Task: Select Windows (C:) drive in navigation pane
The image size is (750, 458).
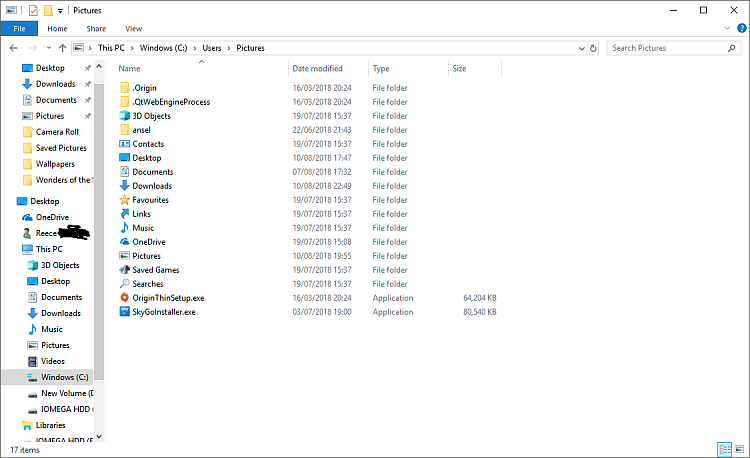Action: (65, 377)
